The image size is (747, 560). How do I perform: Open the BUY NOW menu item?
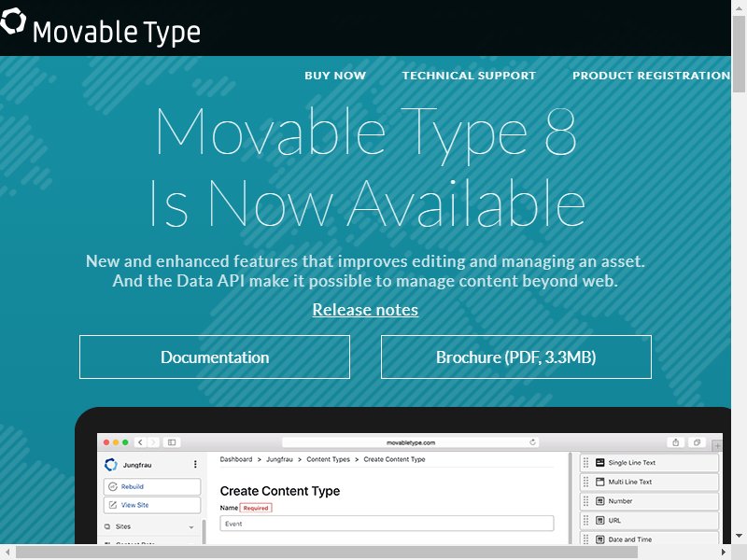click(x=335, y=76)
